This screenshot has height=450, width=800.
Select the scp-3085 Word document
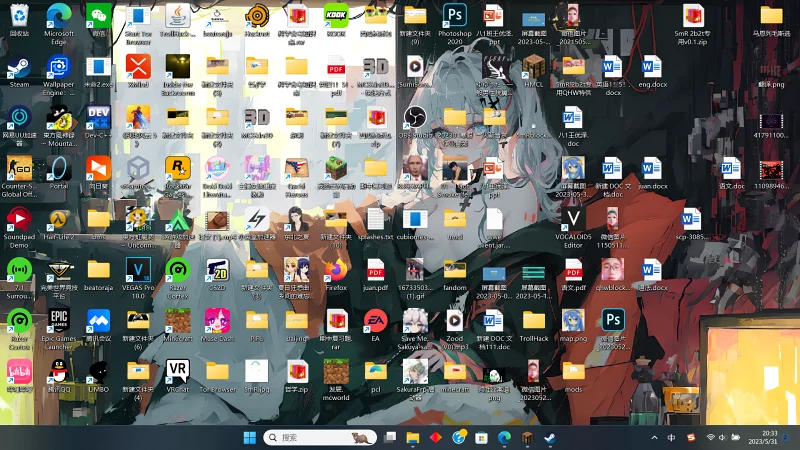pos(691,224)
